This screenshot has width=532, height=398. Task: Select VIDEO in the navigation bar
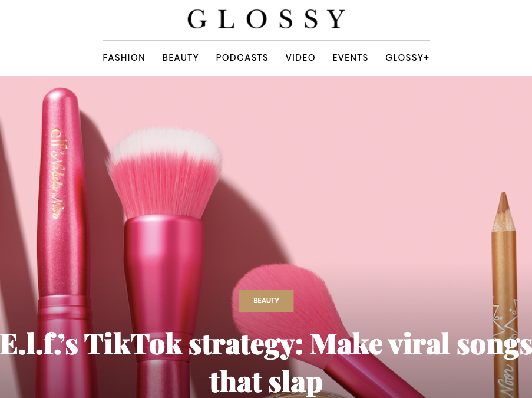click(x=300, y=57)
